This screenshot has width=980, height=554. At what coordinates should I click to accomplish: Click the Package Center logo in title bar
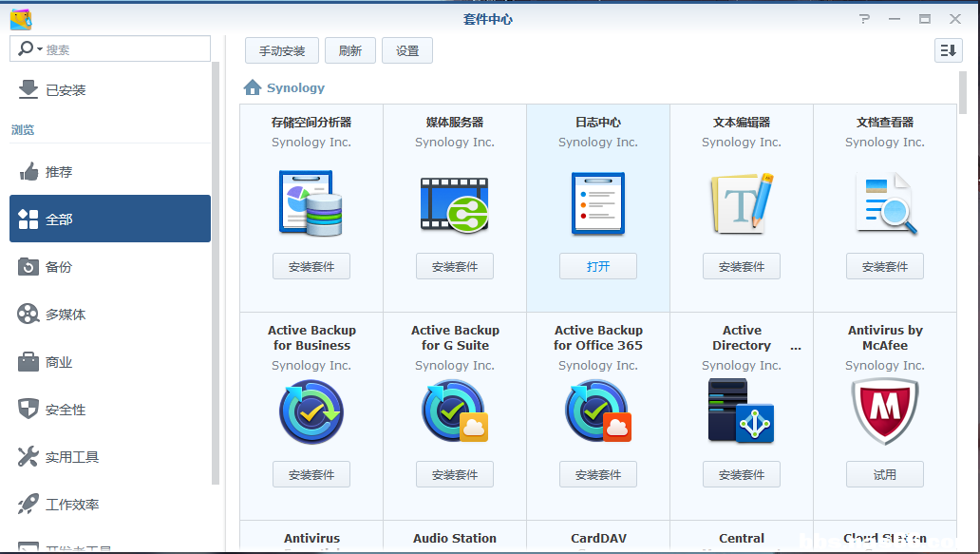click(21, 19)
